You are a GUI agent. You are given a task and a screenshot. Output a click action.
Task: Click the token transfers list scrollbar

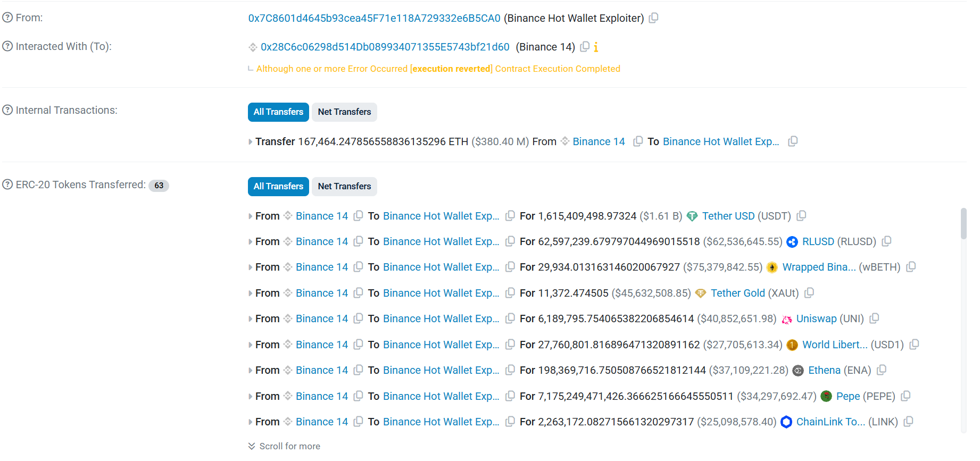coord(964,224)
